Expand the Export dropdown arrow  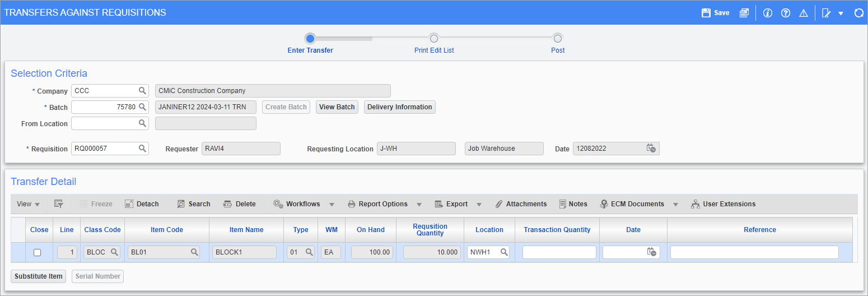tap(479, 205)
